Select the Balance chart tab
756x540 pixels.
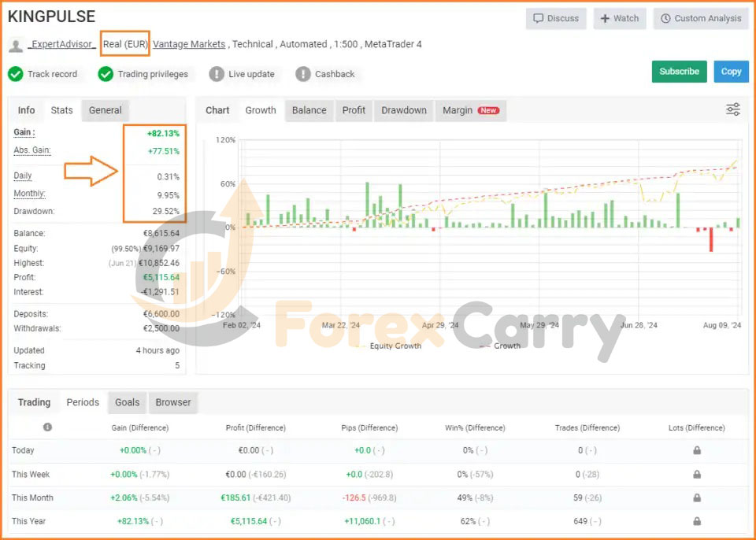pos(309,110)
